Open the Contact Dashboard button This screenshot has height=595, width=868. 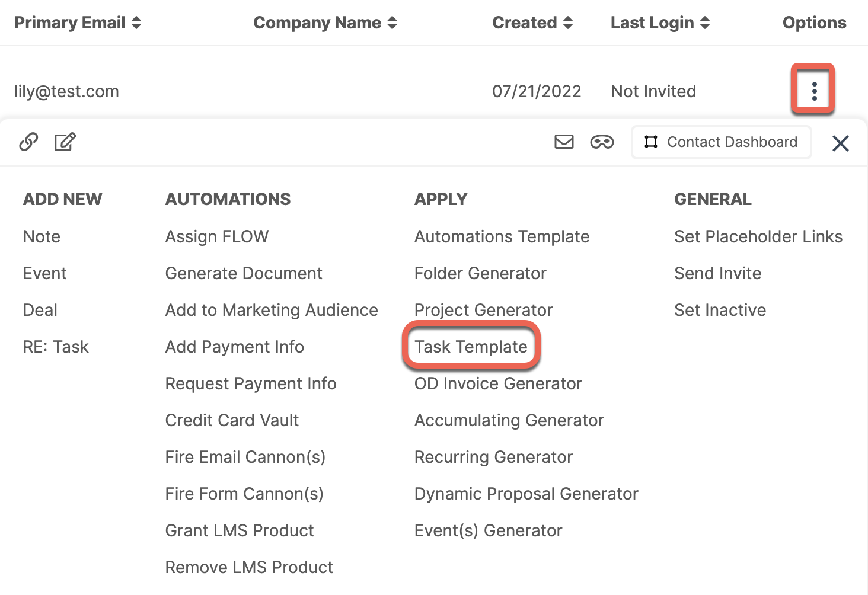pyautogui.click(x=721, y=142)
